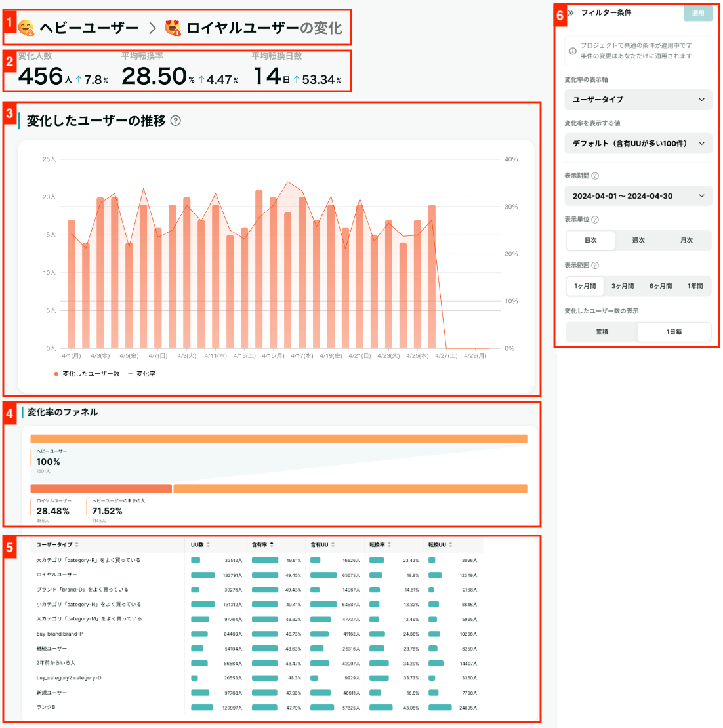Switch user count display to 累積
This screenshot has height=728, width=723.
click(x=602, y=332)
